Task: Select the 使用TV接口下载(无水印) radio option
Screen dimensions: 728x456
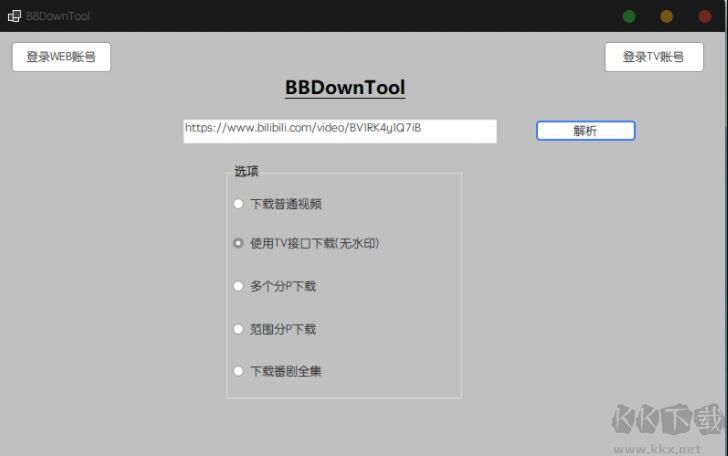Action: tap(238, 243)
